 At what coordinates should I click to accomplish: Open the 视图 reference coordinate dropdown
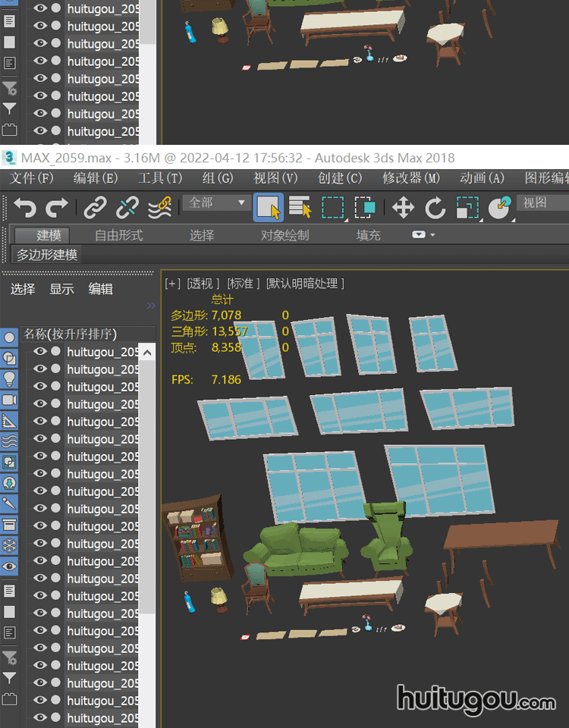point(542,202)
